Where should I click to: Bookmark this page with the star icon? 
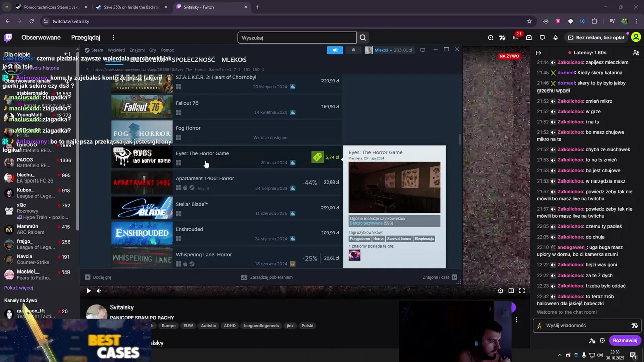[x=529, y=21]
